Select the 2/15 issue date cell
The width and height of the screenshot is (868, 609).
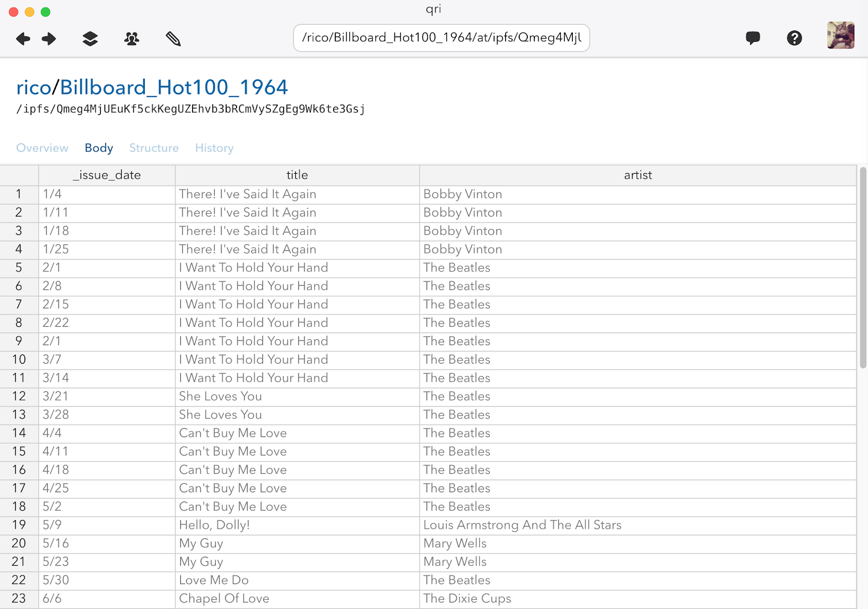coord(107,304)
